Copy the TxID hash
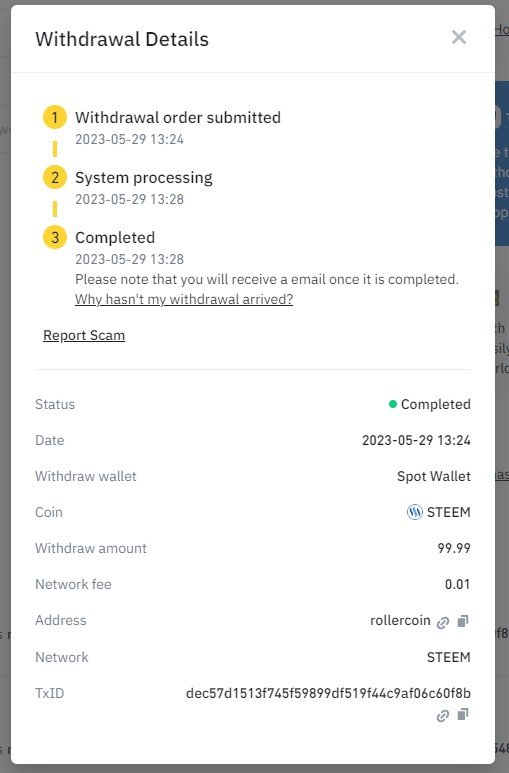This screenshot has width=509, height=773. coord(463,714)
